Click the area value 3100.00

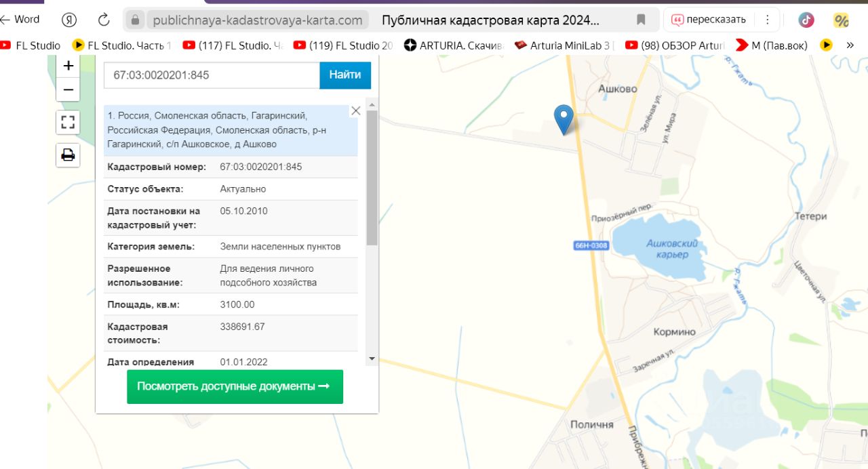237,304
